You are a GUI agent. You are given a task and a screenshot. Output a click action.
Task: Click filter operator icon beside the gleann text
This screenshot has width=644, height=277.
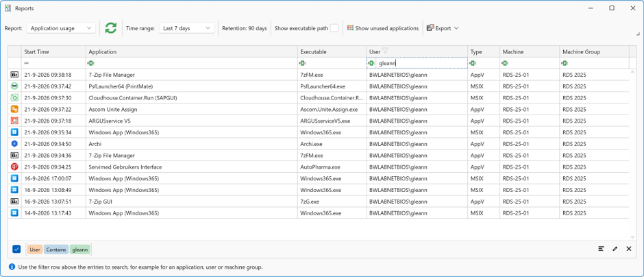pos(372,63)
